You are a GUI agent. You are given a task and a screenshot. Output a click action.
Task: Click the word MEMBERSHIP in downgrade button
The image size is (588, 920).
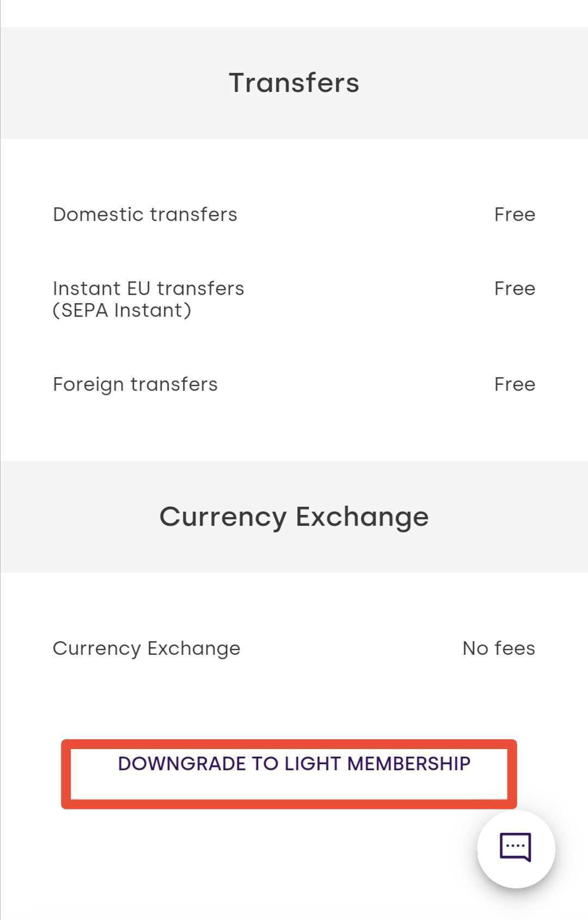408,764
